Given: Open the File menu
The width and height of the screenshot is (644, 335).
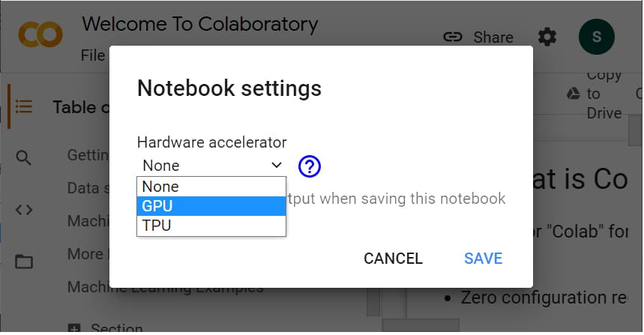Looking at the screenshot, I should pos(93,55).
